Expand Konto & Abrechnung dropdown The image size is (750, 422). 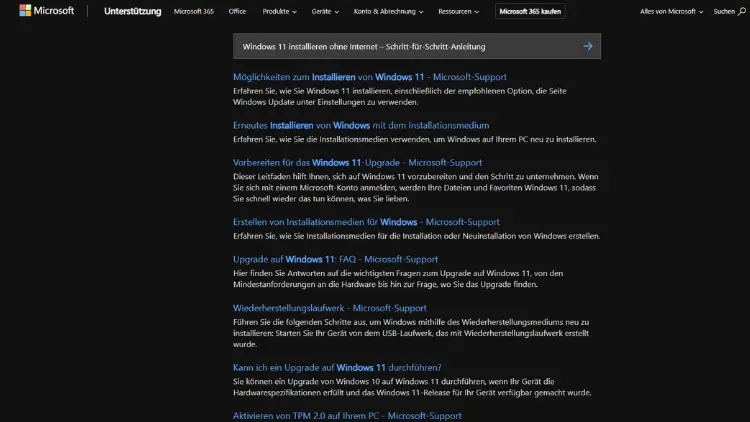pos(388,11)
